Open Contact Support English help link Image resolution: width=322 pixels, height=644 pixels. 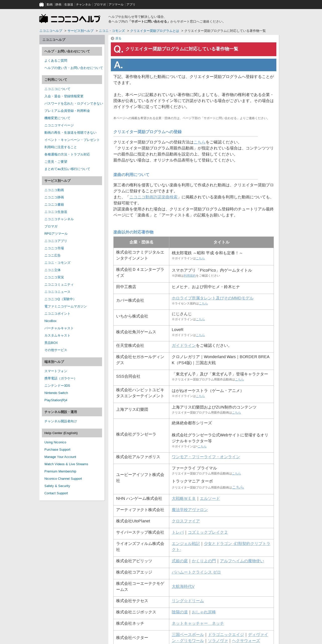(56, 493)
